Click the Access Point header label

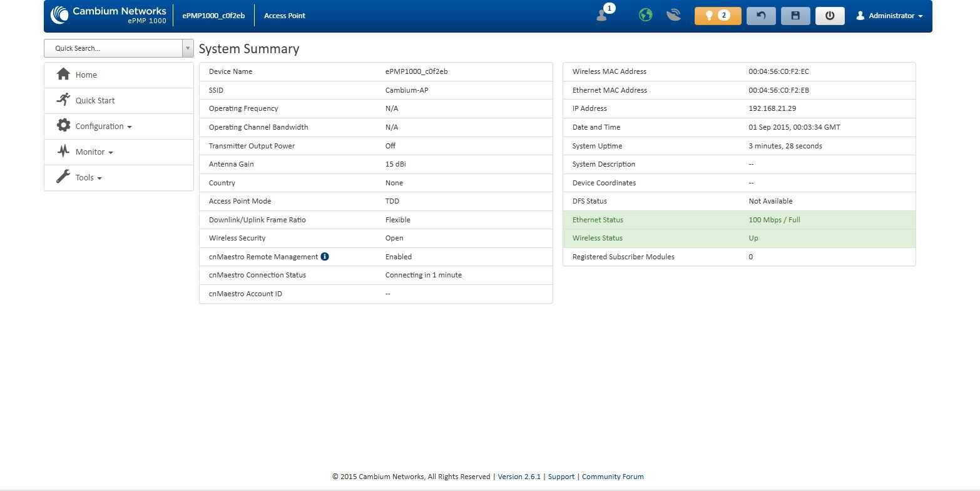coord(285,16)
